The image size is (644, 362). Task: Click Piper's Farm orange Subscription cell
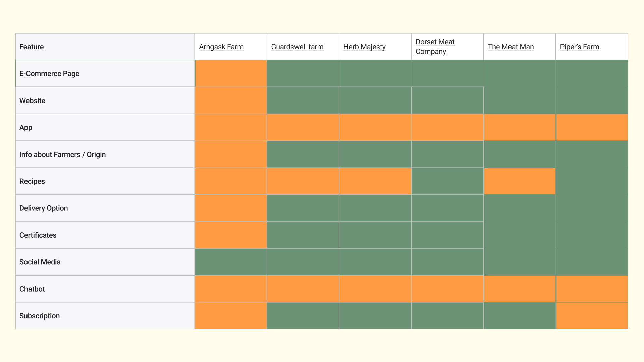[592, 316]
